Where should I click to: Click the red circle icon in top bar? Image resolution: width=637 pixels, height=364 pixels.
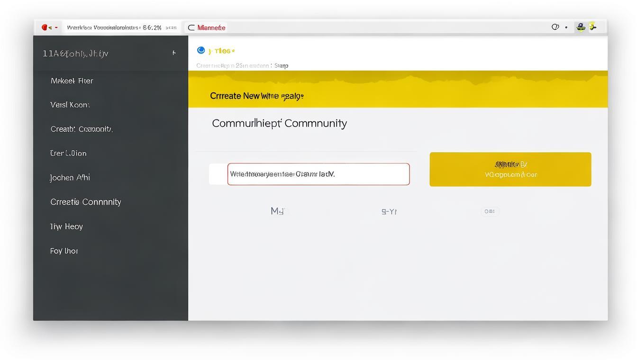pyautogui.click(x=45, y=27)
